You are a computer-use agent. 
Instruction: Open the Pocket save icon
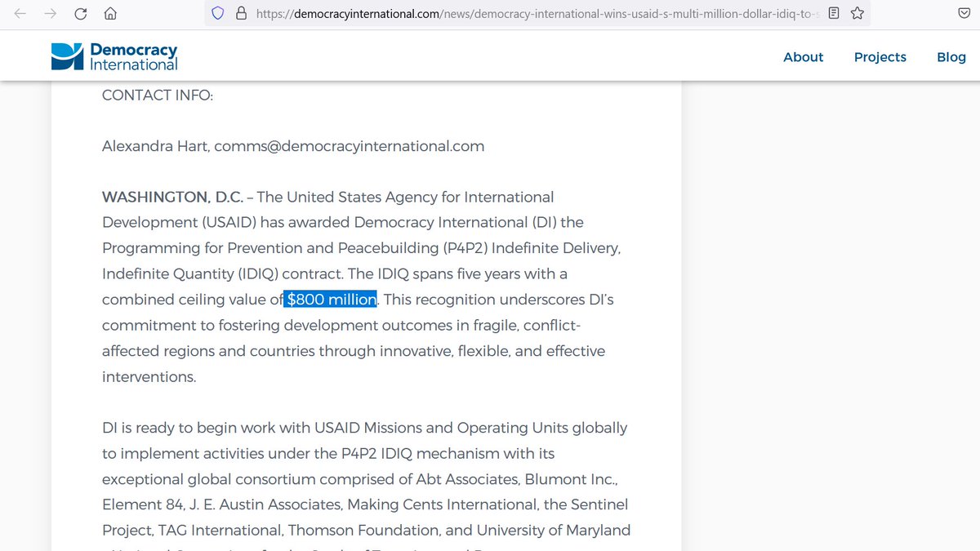(x=964, y=13)
